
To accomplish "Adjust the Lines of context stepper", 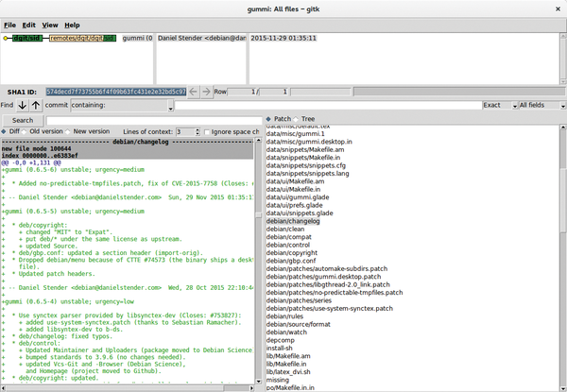I will [198, 132].
